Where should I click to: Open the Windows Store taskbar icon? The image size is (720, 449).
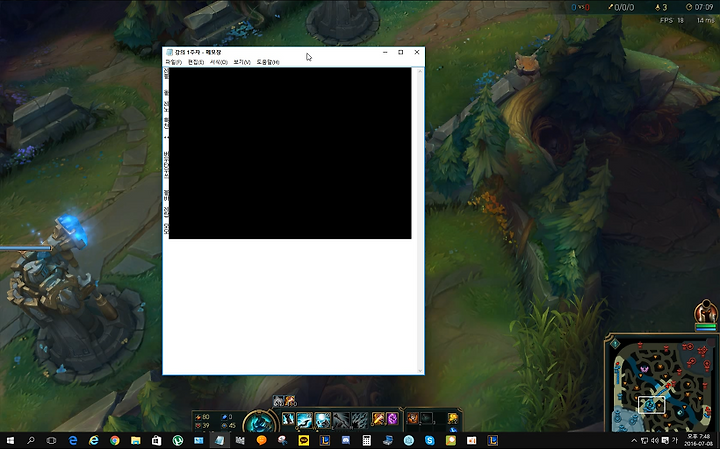coord(157,441)
